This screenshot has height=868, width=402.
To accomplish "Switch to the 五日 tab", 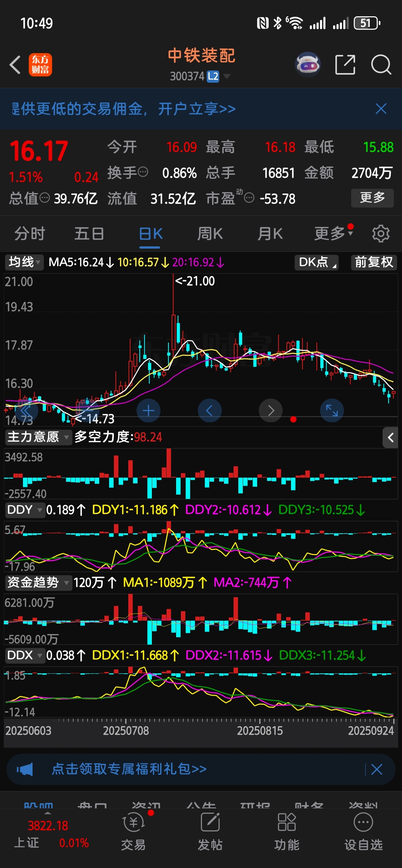I will [x=89, y=234].
